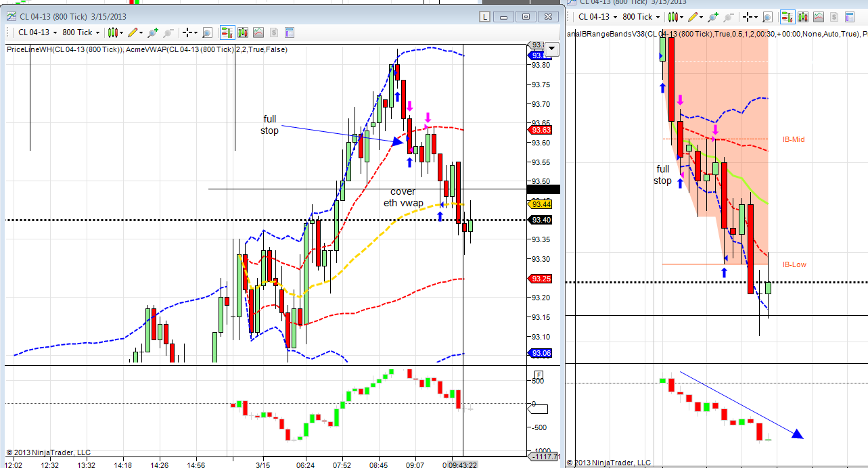This screenshot has width=868, height=468.
Task: Click the PriceLineWH indicator label text
Action: point(65,49)
